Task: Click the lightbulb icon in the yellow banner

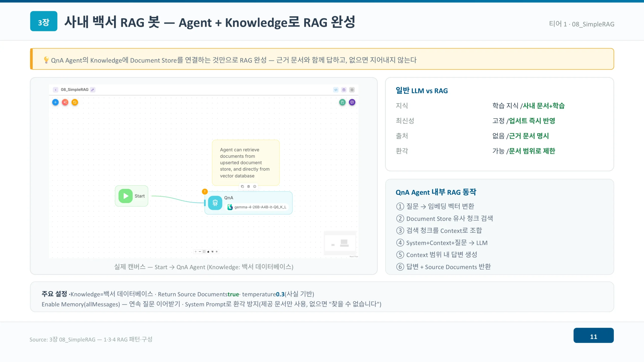Action: (46, 60)
